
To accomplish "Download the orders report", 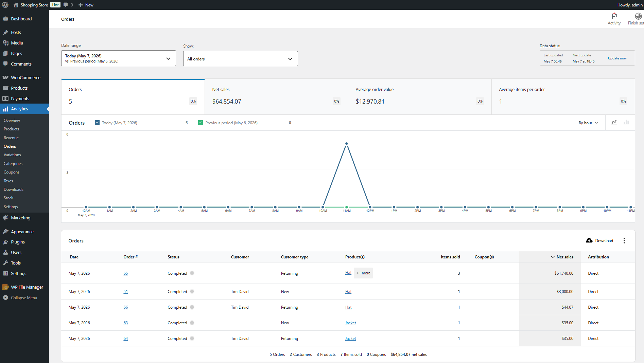I will point(600,241).
